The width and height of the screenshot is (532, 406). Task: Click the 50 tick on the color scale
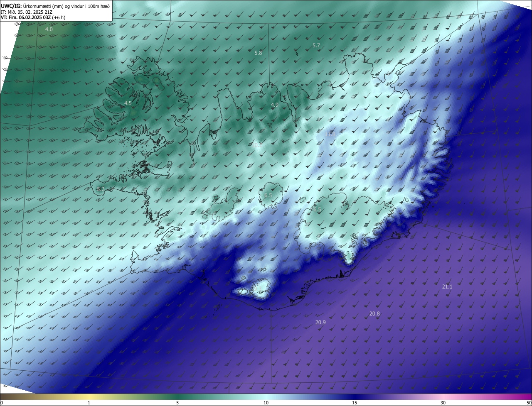(x=529, y=403)
